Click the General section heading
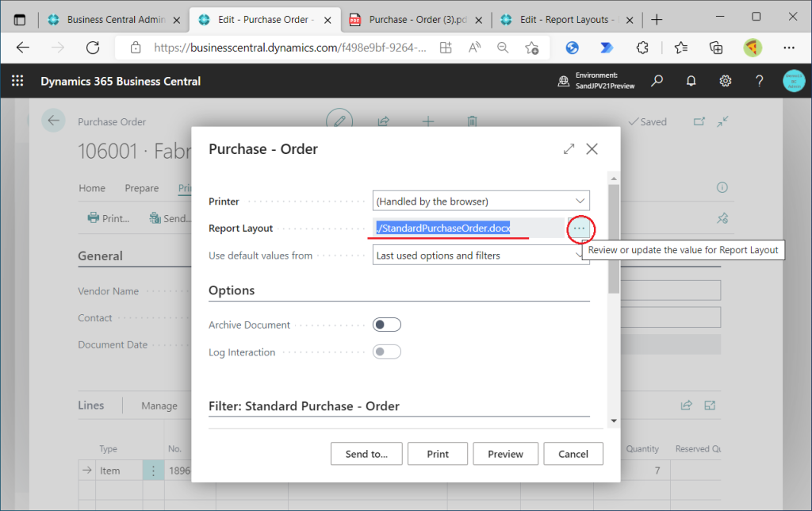 [100, 256]
